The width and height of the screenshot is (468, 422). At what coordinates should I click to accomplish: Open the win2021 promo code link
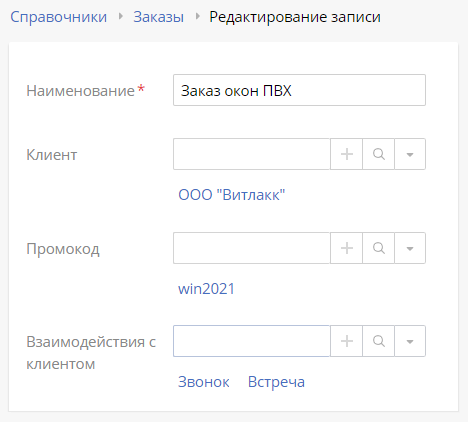click(x=206, y=289)
